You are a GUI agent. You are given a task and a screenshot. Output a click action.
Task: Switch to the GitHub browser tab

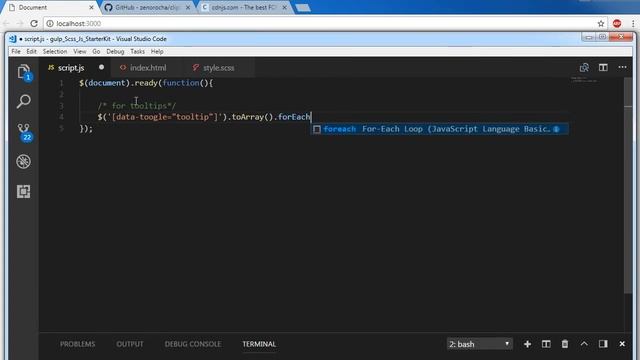tap(147, 7)
